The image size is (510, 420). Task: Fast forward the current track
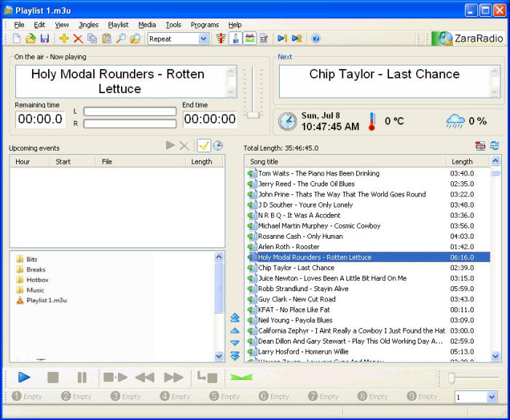pyautogui.click(x=173, y=377)
